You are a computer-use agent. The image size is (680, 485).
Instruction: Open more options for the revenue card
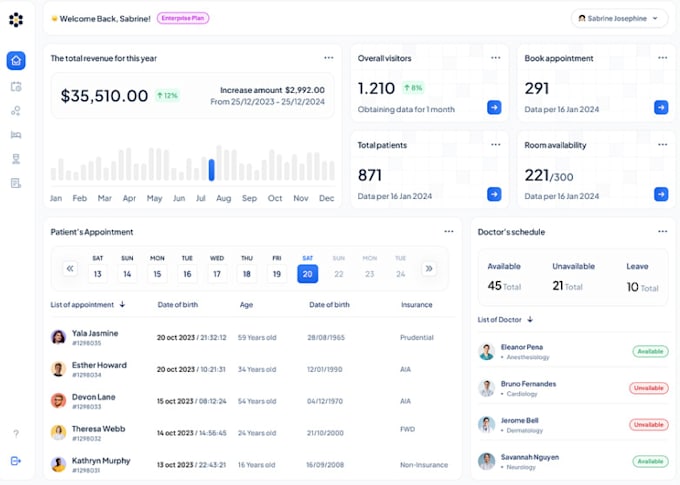pos(328,58)
